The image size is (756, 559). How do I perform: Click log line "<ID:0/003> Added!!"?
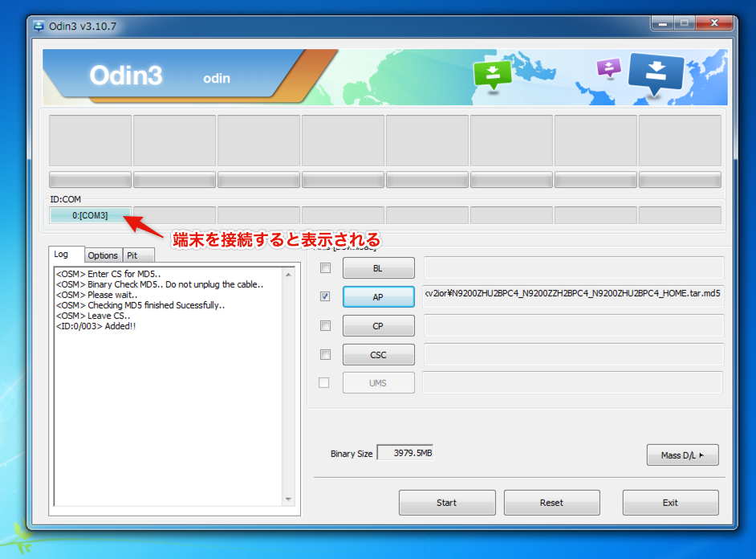coord(96,327)
